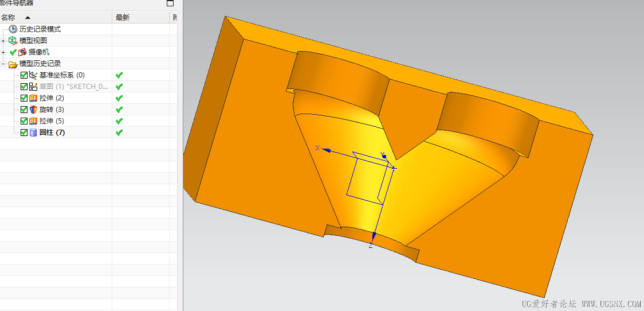The height and width of the screenshot is (311, 644).
Task: Select the Cylinder (7) feature icon
Action: [x=33, y=133]
